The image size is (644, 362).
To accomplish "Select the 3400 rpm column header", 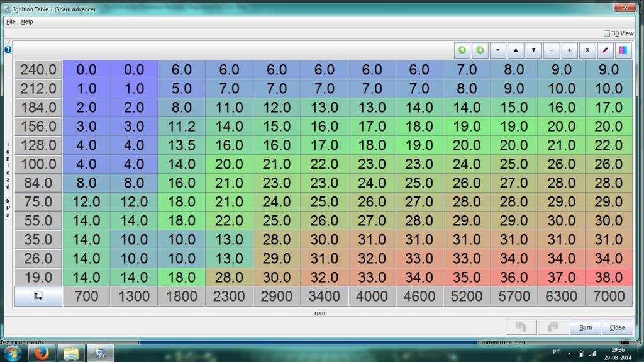I will click(x=324, y=297).
